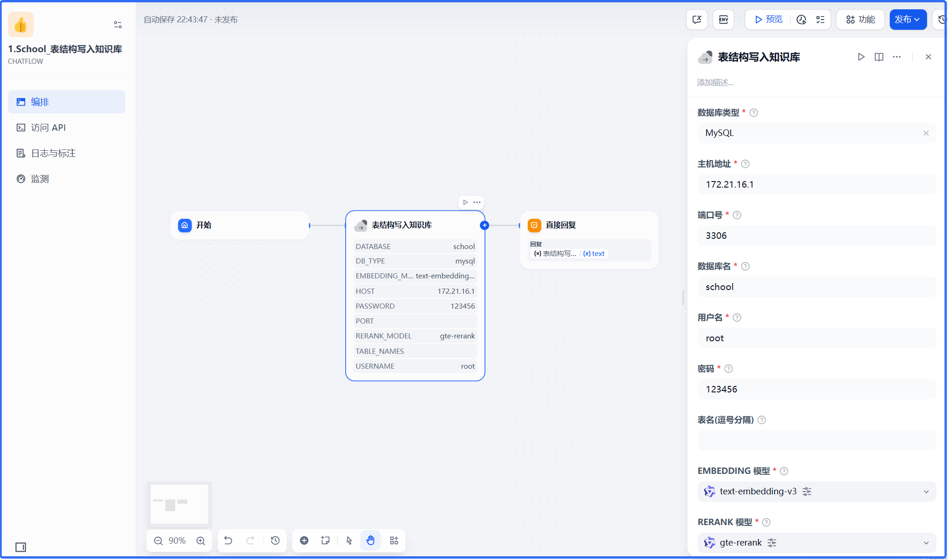948x560 pixels.
Task: Select the pointer mode cursor icon
Action: click(349, 540)
